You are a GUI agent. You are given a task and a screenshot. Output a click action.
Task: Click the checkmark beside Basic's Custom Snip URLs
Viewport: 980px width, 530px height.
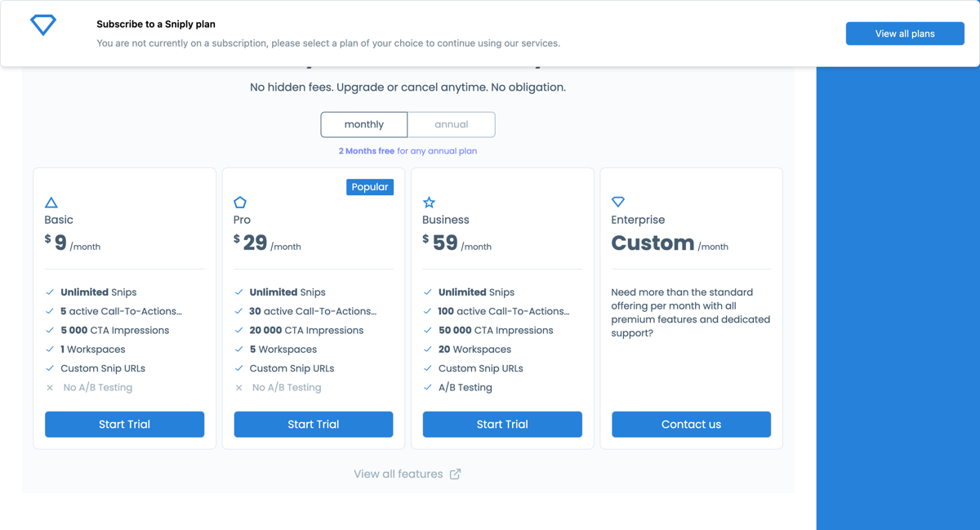(49, 368)
